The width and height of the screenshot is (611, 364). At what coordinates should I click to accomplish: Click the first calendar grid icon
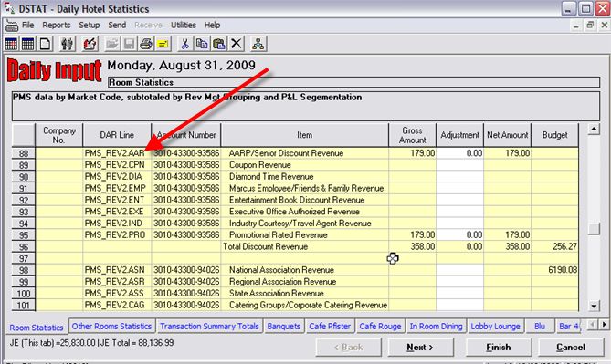click(x=11, y=44)
